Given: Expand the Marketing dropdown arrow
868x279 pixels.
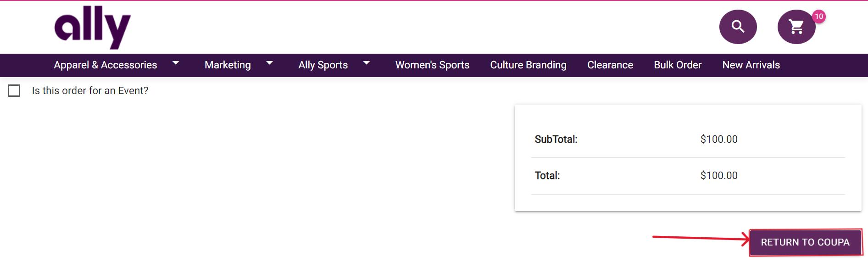Looking at the screenshot, I should 270,63.
